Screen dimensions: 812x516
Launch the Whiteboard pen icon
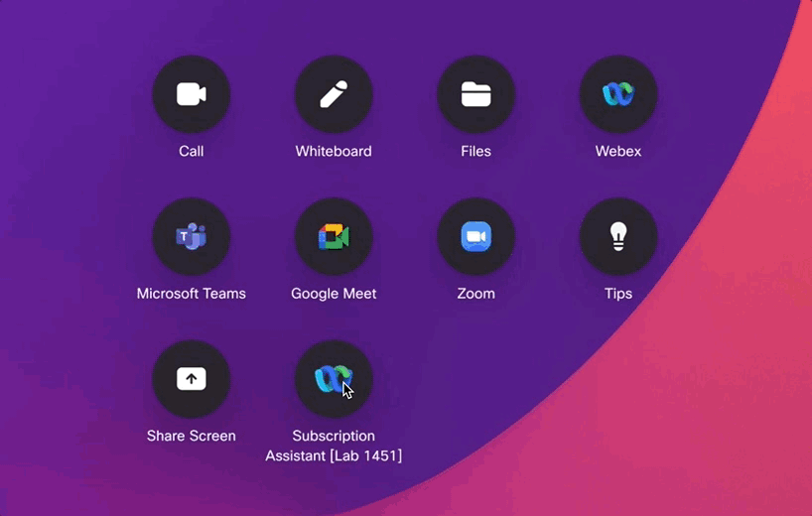click(x=334, y=94)
